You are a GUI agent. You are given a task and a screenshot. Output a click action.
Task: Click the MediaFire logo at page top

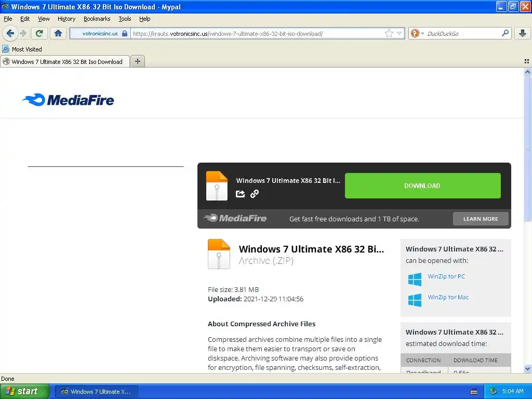click(x=68, y=100)
